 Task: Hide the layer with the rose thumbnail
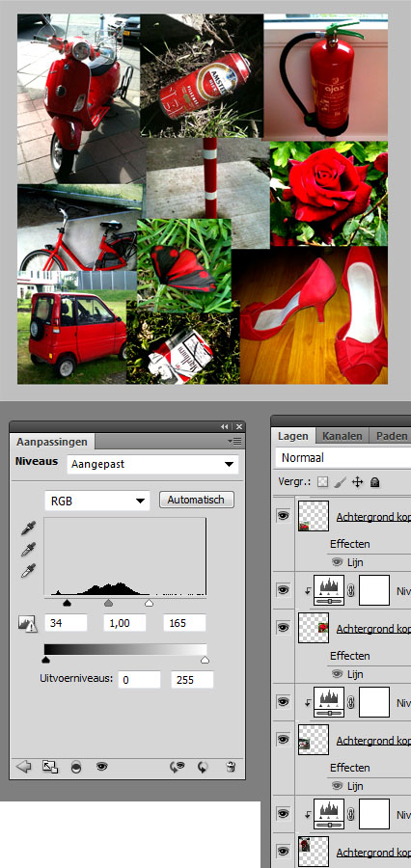(x=284, y=627)
